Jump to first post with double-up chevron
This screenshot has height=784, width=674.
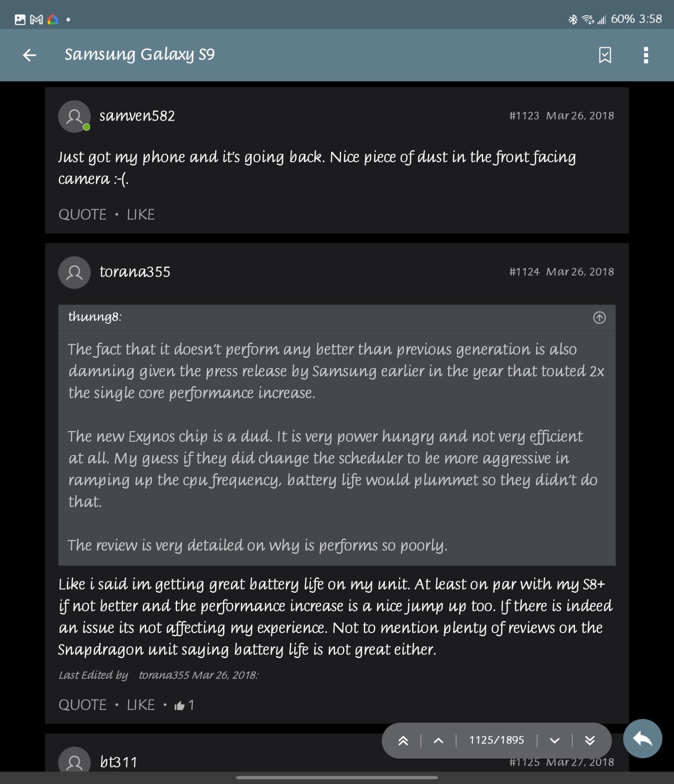point(403,740)
